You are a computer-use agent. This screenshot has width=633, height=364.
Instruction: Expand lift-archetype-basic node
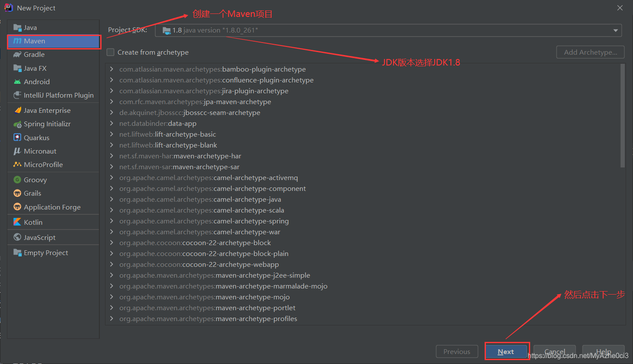pos(112,134)
